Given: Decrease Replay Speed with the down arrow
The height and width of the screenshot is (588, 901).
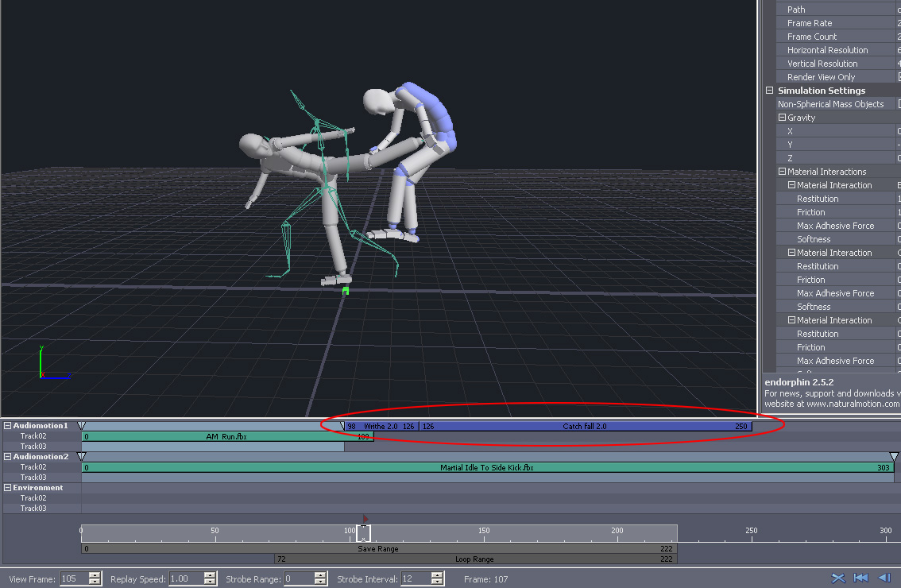Looking at the screenshot, I should [x=211, y=582].
